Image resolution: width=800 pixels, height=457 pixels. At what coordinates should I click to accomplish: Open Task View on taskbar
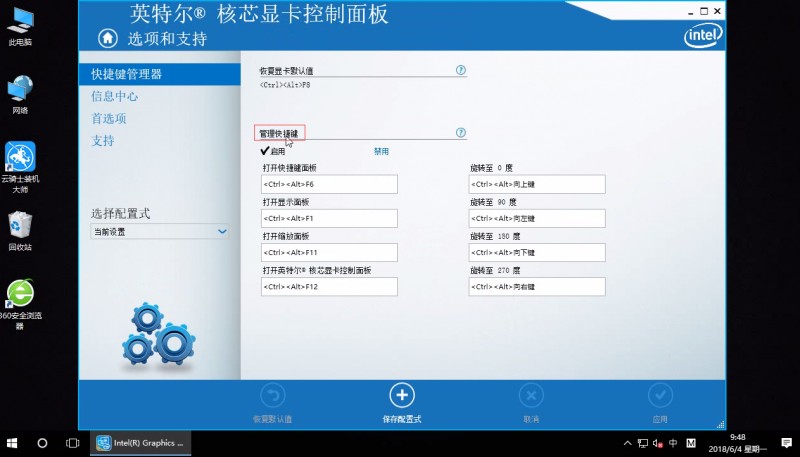[x=73, y=443]
